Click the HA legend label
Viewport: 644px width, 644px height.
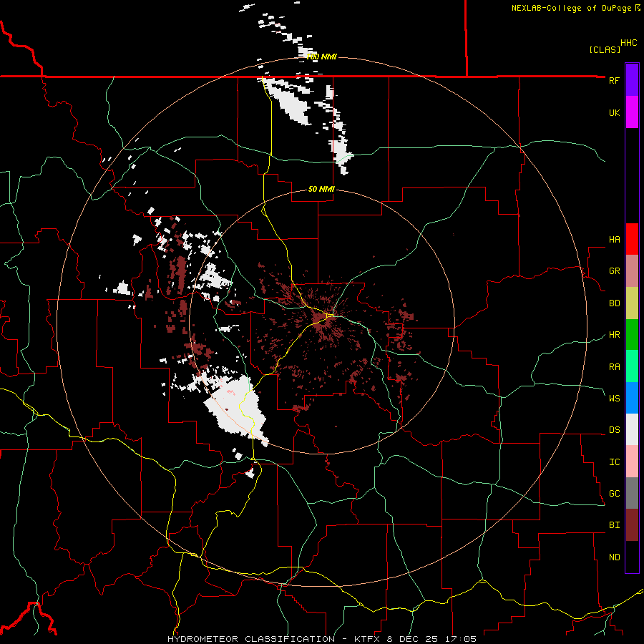coord(614,240)
